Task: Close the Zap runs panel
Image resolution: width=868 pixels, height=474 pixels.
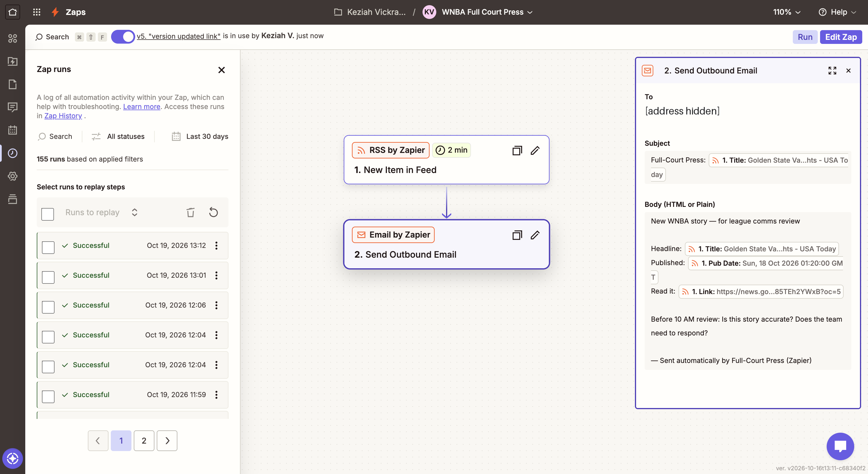Action: pos(221,70)
